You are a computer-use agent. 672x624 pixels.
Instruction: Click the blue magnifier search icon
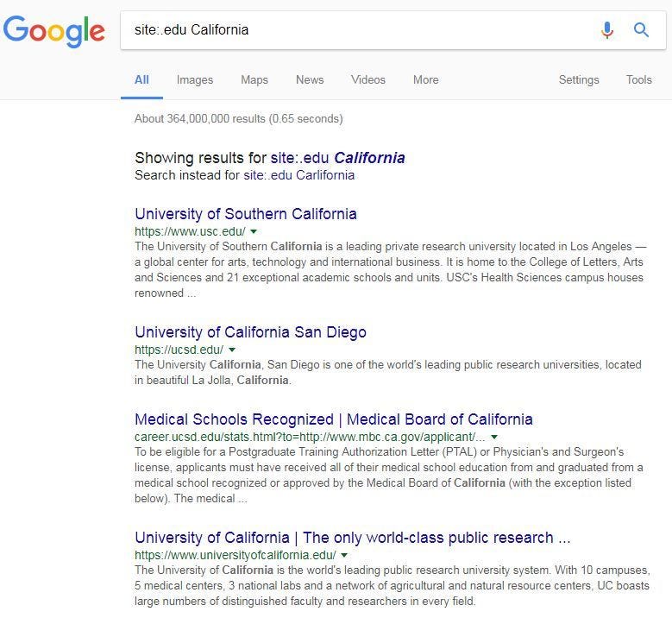pyautogui.click(x=641, y=30)
